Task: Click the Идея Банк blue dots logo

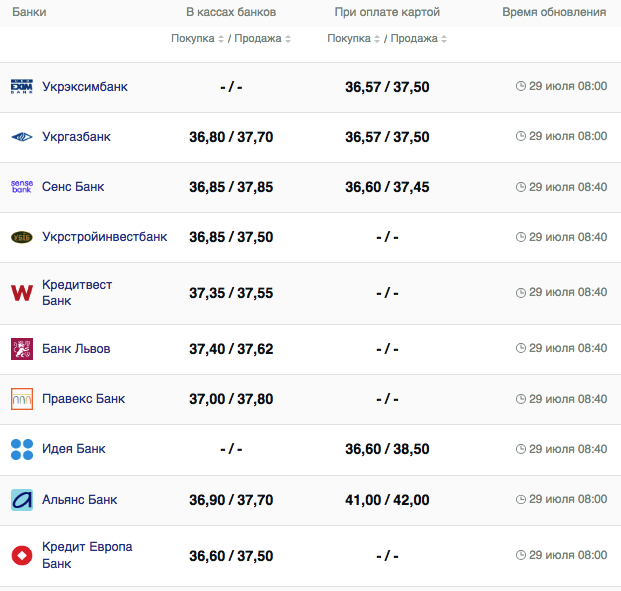Action: [22, 449]
